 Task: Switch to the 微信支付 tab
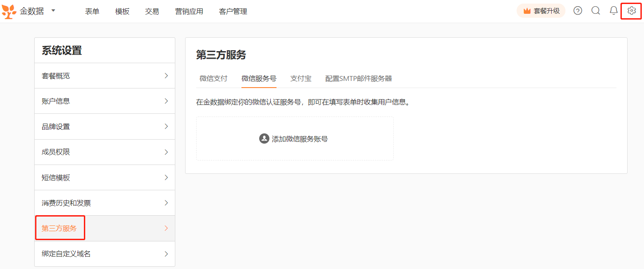213,78
